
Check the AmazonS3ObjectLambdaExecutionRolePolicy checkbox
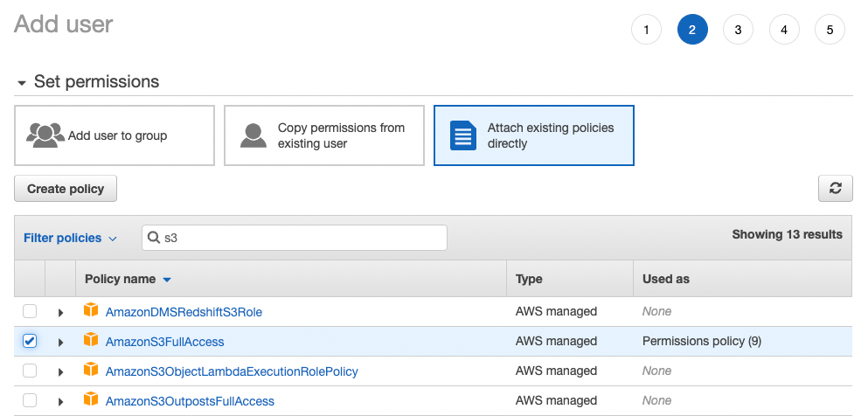click(x=30, y=371)
